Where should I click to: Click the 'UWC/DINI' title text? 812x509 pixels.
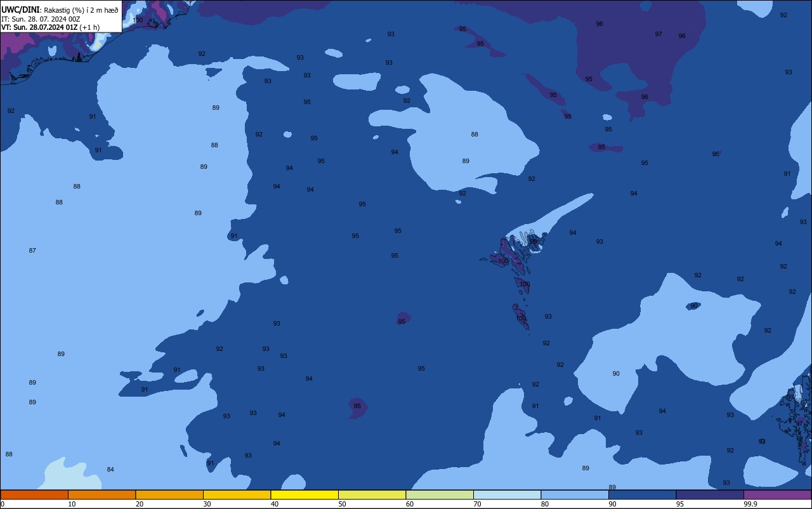pos(21,10)
